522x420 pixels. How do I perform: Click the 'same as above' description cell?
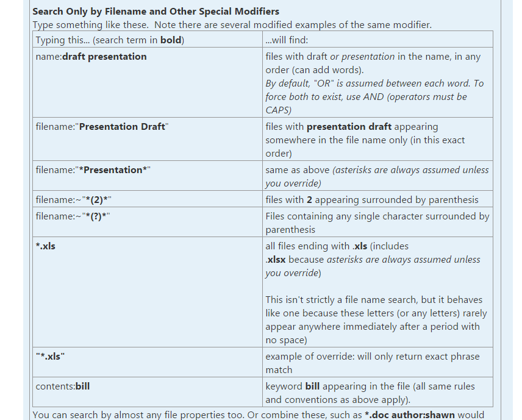pos(377,176)
